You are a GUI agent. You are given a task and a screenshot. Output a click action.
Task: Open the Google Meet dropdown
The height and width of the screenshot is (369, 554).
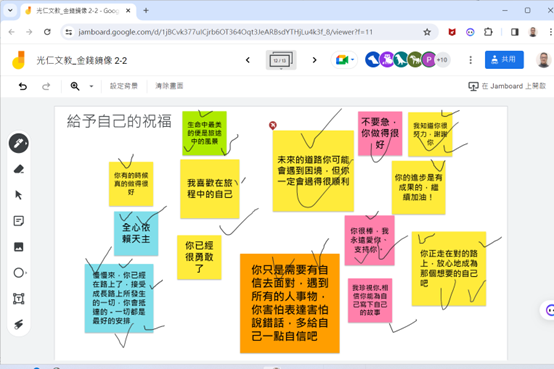click(x=344, y=60)
